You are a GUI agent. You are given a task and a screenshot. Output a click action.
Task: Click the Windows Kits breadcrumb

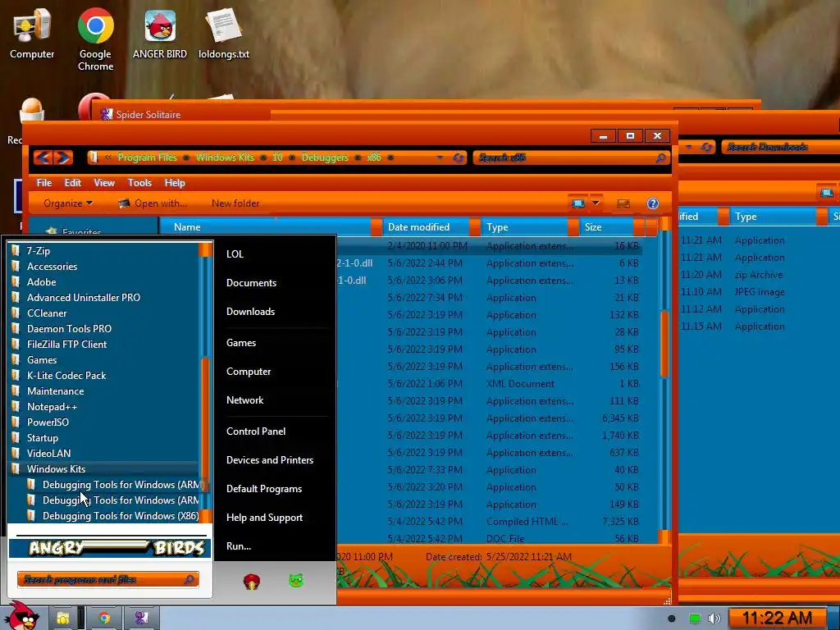click(225, 157)
